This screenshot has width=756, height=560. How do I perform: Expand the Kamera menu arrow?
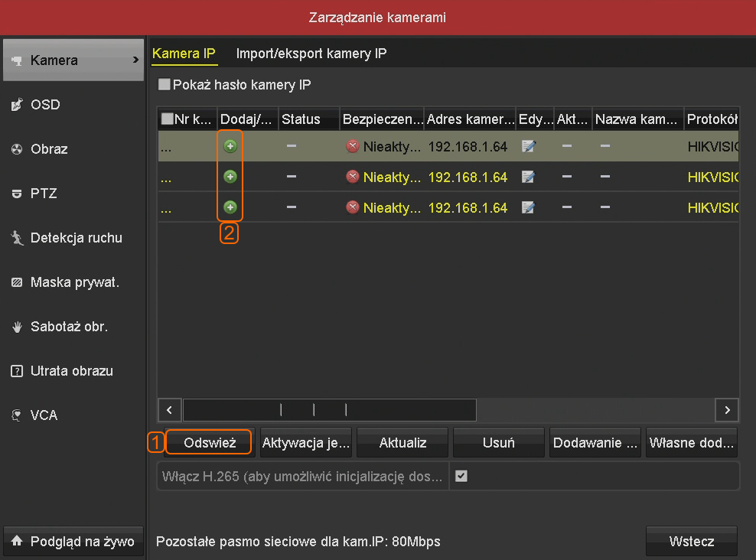point(135,60)
